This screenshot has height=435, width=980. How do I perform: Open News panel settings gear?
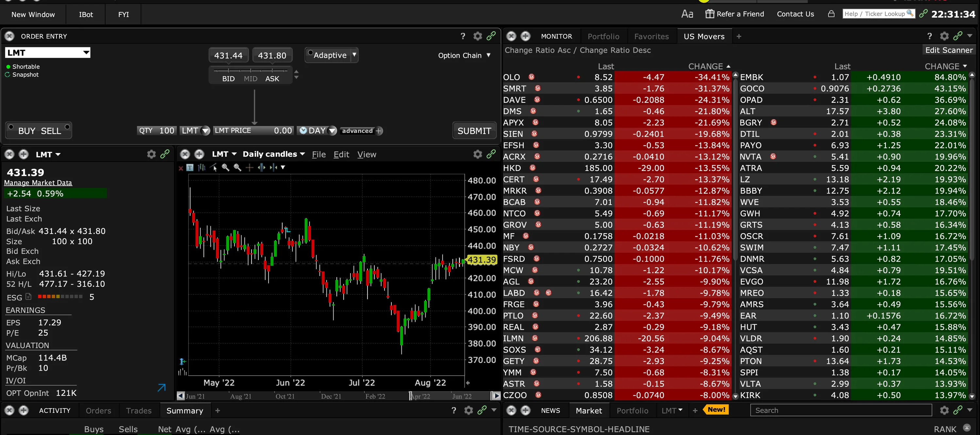pyautogui.click(x=944, y=410)
